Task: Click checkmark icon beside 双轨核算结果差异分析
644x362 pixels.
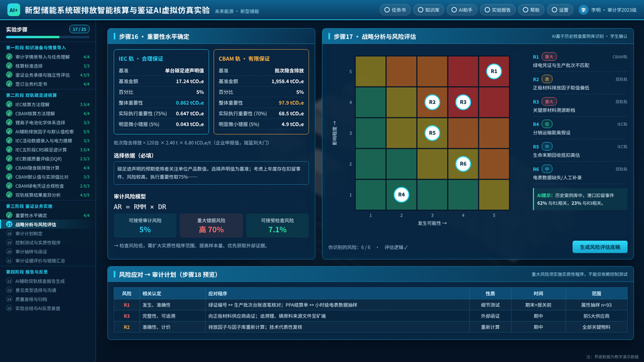Action: 9,195
